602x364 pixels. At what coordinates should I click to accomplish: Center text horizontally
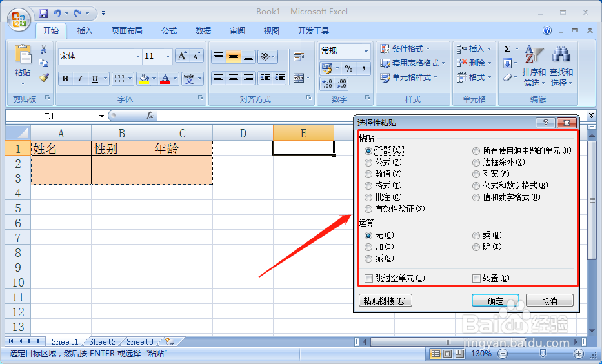pyautogui.click(x=233, y=78)
